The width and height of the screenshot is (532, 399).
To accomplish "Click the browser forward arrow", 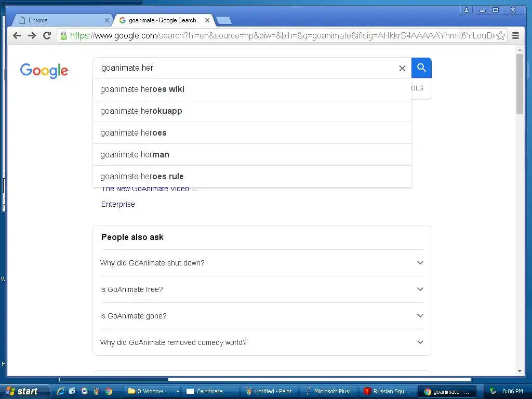I will click(x=32, y=36).
